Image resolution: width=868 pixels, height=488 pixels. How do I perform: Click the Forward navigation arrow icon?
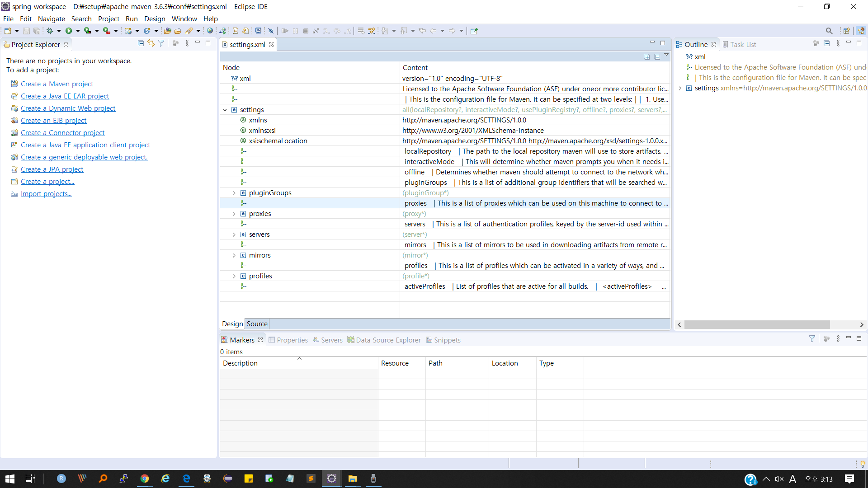(452, 31)
